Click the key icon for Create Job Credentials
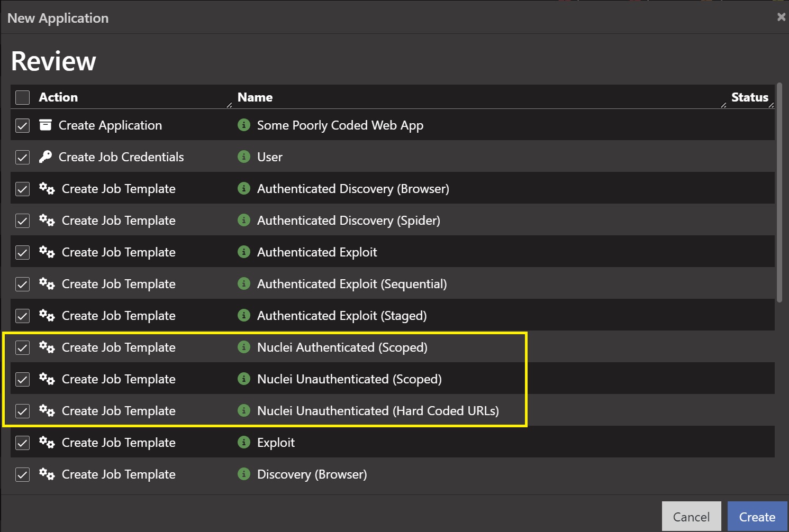 tap(46, 157)
